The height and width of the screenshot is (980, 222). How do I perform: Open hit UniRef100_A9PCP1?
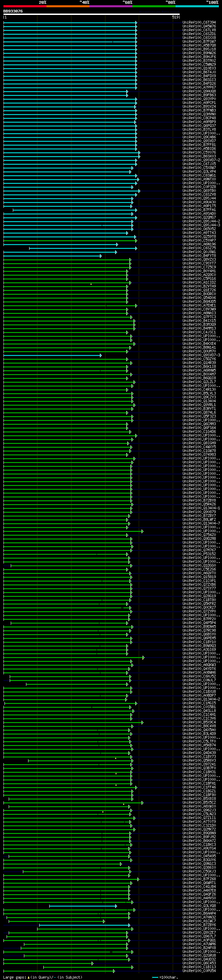click(x=199, y=103)
